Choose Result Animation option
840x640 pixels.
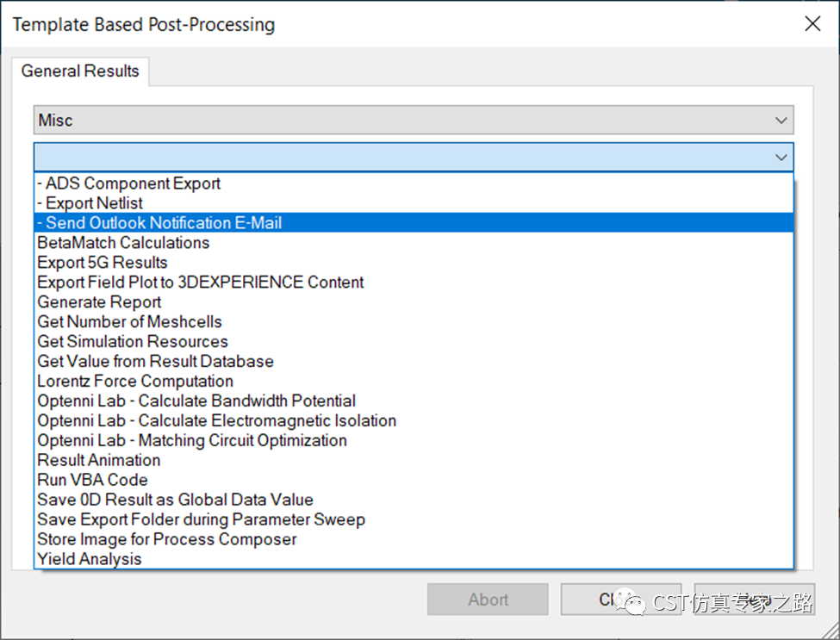pyautogui.click(x=413, y=461)
